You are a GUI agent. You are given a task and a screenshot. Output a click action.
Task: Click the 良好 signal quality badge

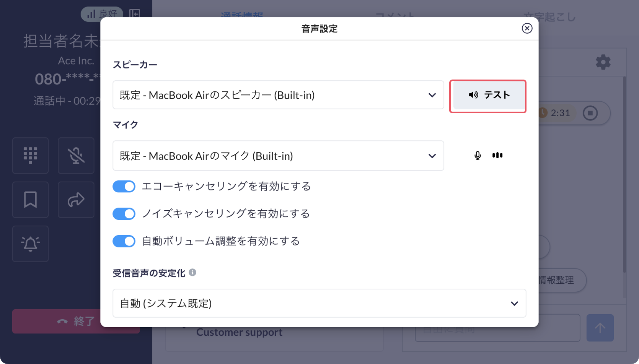[102, 14]
